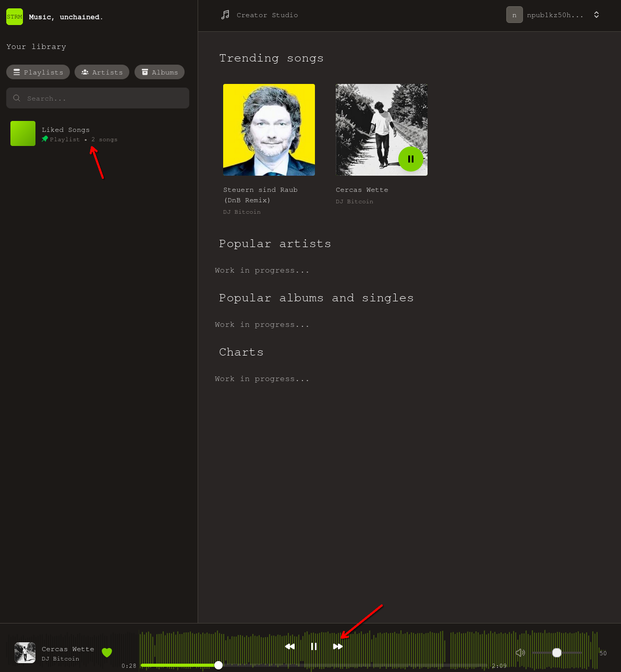The height and width of the screenshot is (672, 621).
Task: Filter library by Playlists
Action: tap(38, 72)
